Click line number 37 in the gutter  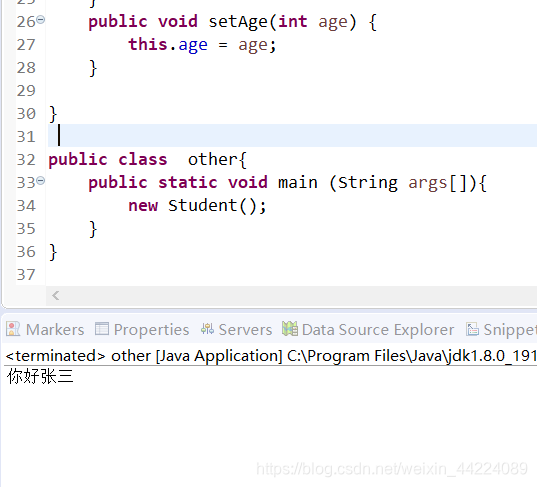(x=26, y=275)
